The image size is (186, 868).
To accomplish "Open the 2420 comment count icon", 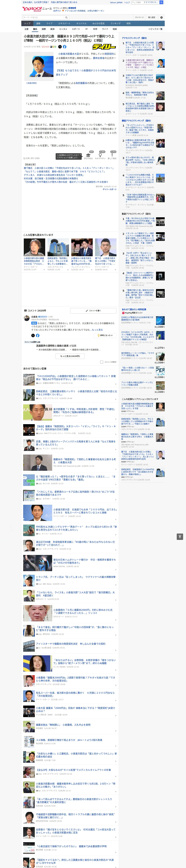I will pyautogui.click(x=46, y=47).
